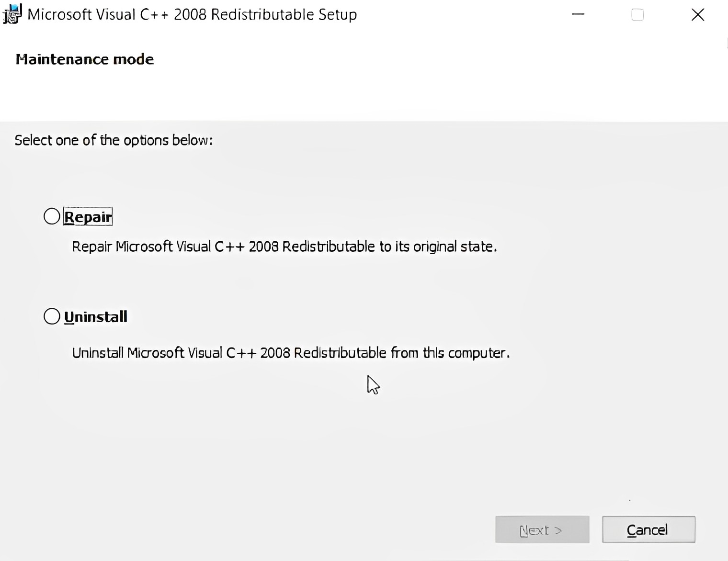The image size is (728, 561).
Task: Click the window title text
Action: (192, 14)
